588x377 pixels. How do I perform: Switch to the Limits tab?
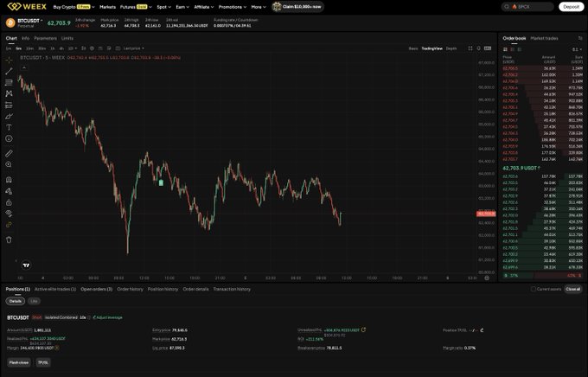click(x=67, y=38)
